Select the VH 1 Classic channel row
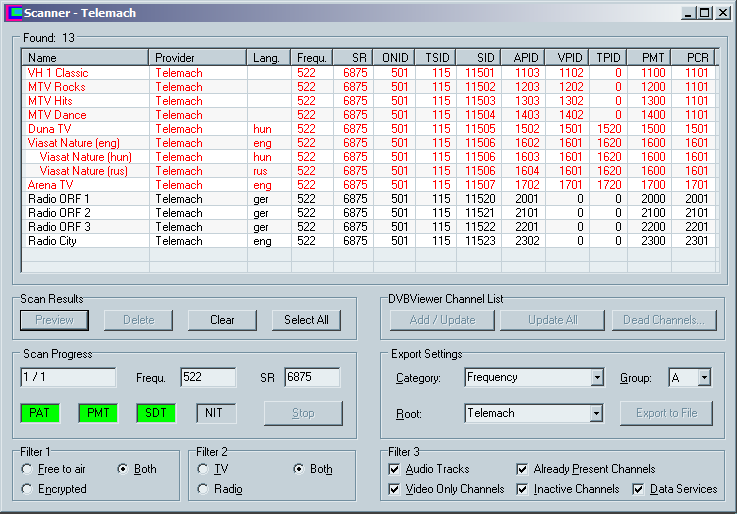The width and height of the screenshot is (737, 514). coord(369,73)
